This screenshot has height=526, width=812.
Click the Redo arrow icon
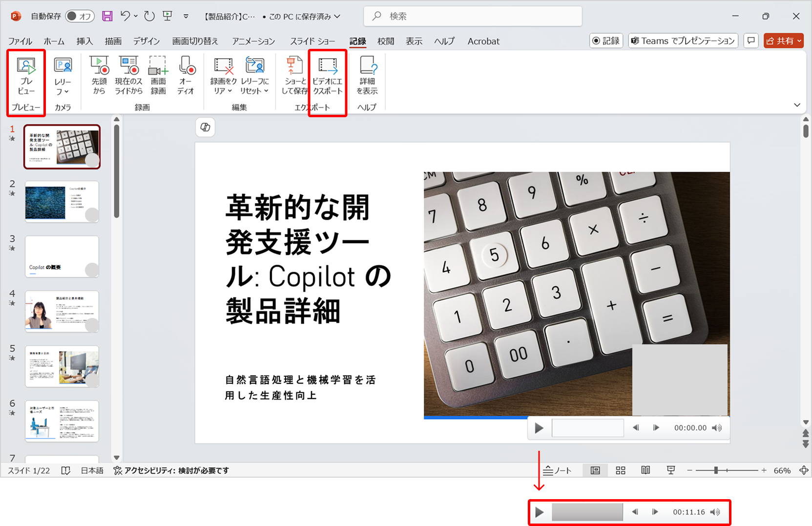tap(149, 16)
